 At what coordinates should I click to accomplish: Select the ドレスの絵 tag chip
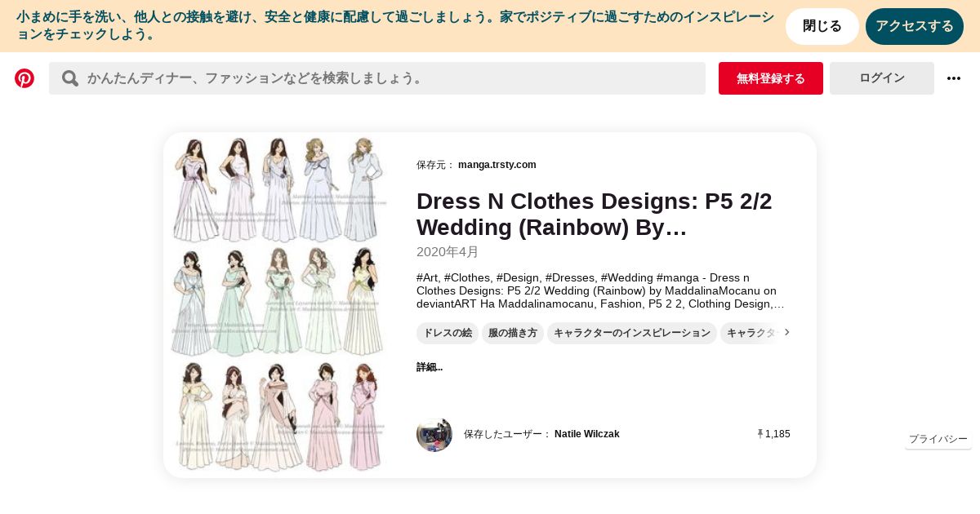tap(448, 333)
